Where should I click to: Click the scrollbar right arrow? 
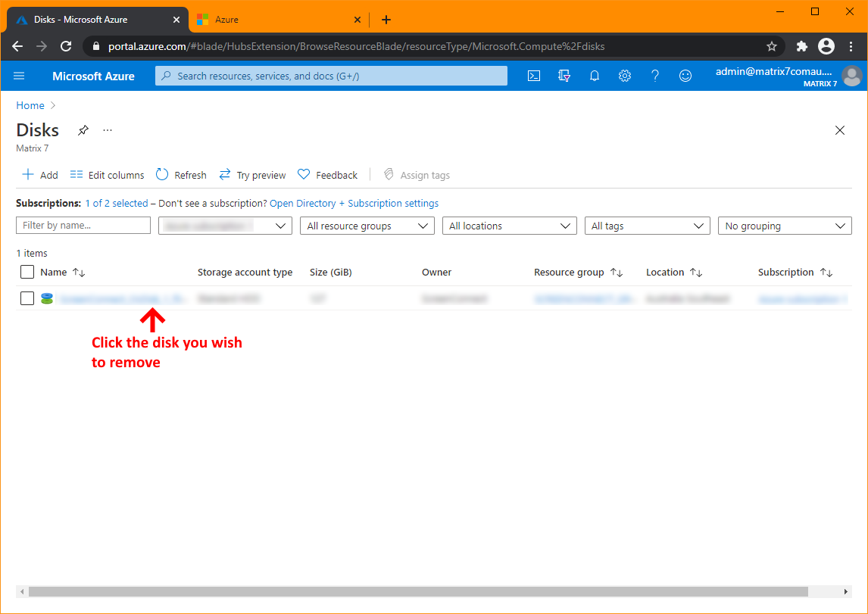click(846, 591)
